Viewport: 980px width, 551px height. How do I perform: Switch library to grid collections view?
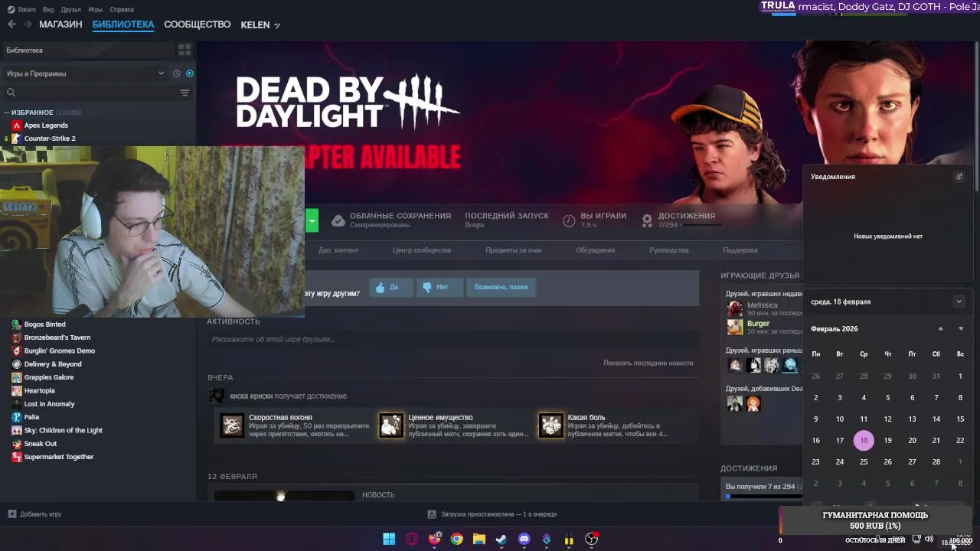coord(185,50)
